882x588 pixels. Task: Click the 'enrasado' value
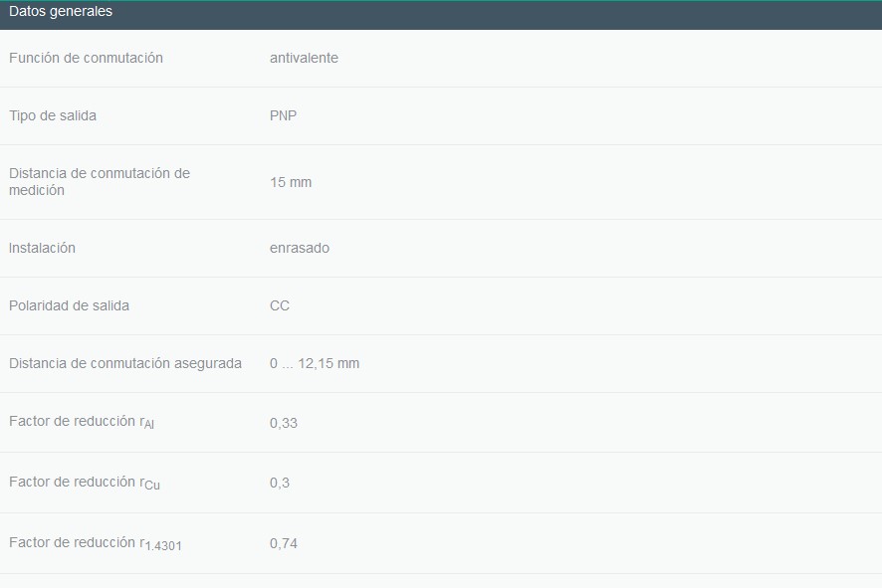[x=300, y=248]
